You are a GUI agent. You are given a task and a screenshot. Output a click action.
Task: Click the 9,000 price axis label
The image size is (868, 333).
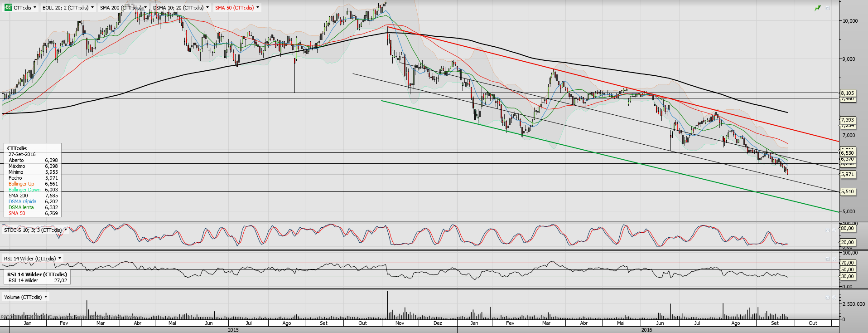click(849, 59)
